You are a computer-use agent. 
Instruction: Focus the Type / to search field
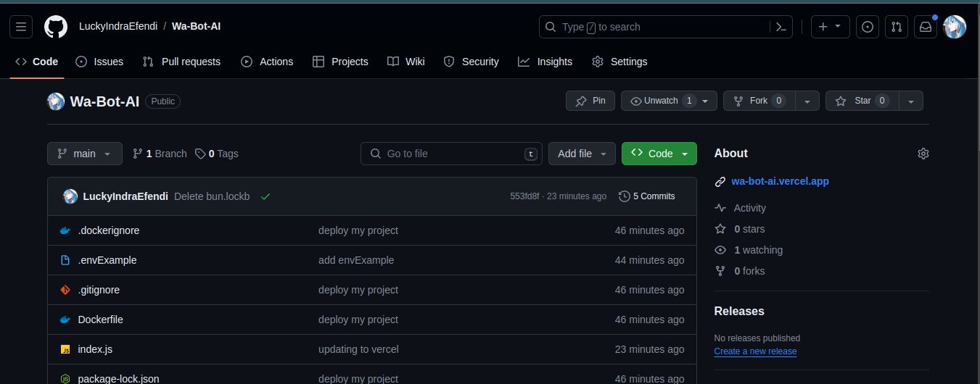pos(654,27)
